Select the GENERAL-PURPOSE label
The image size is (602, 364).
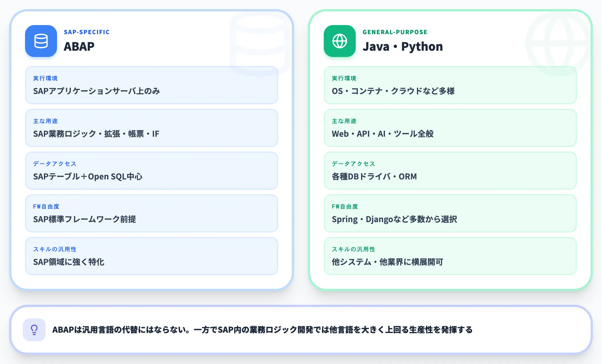(x=395, y=32)
